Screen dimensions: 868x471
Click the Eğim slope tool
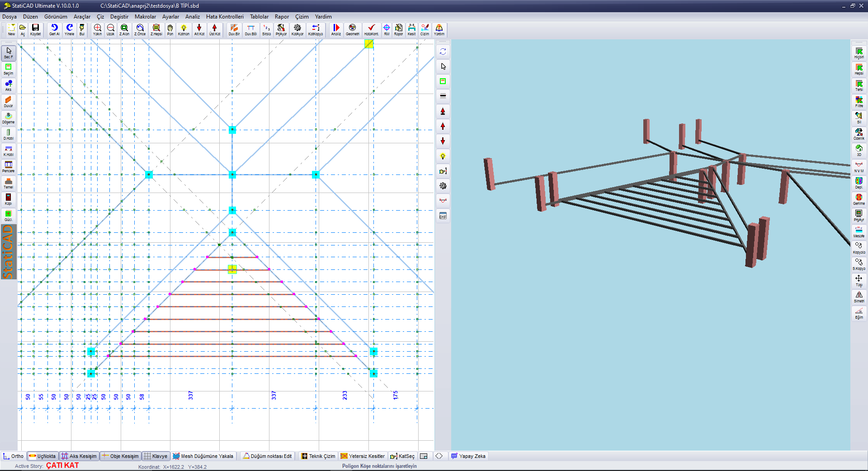click(x=859, y=313)
